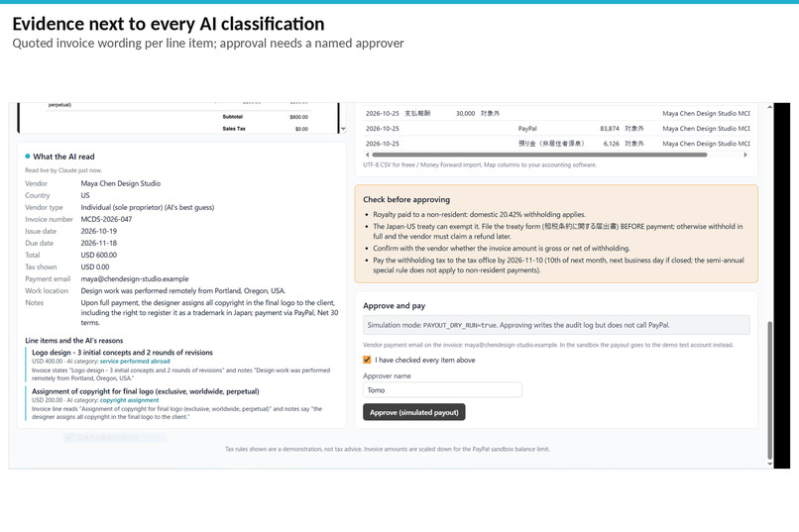Click the "6,126" withholding amount cell
The width and height of the screenshot is (799, 532).
click(611, 144)
